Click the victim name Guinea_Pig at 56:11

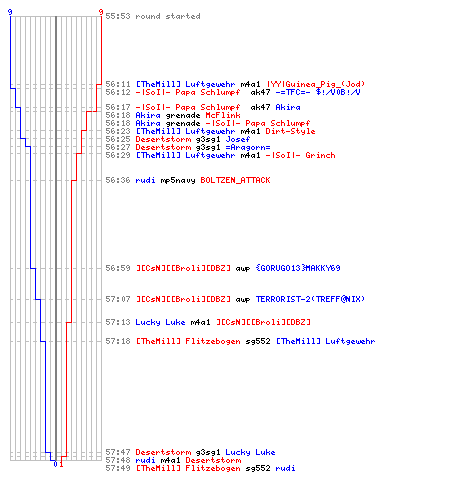(316, 84)
